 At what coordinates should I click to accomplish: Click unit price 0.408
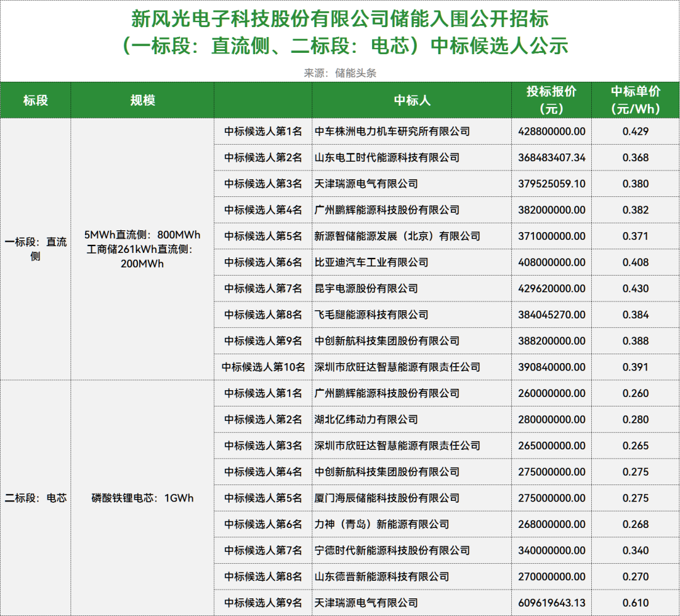coord(635,262)
